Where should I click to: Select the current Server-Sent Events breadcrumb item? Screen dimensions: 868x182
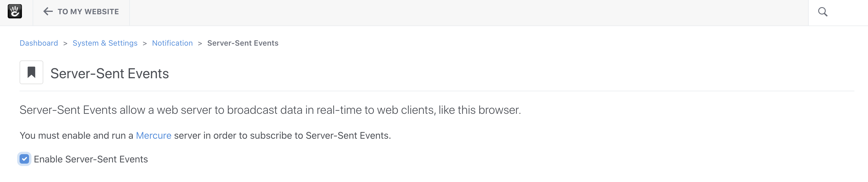242,43
